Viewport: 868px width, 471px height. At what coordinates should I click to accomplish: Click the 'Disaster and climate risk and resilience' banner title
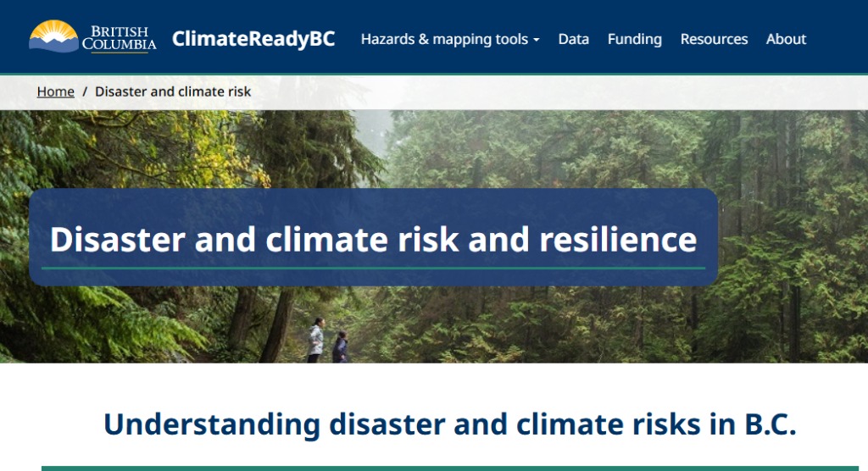pos(373,239)
